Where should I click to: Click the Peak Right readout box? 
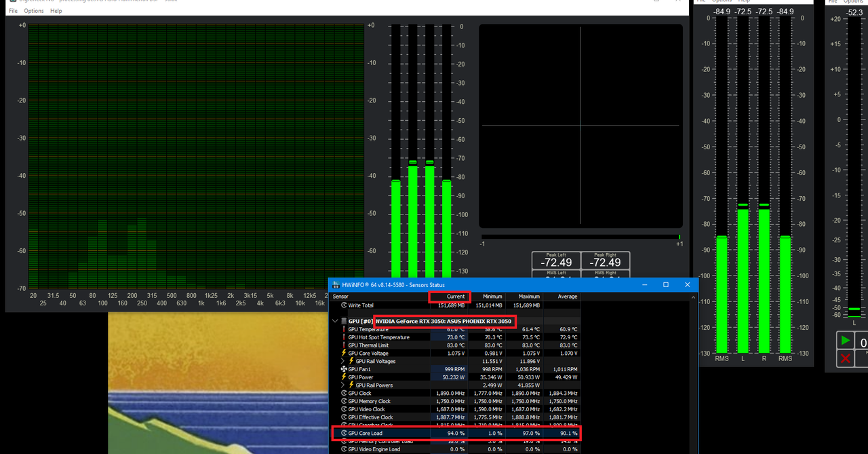[x=605, y=260]
